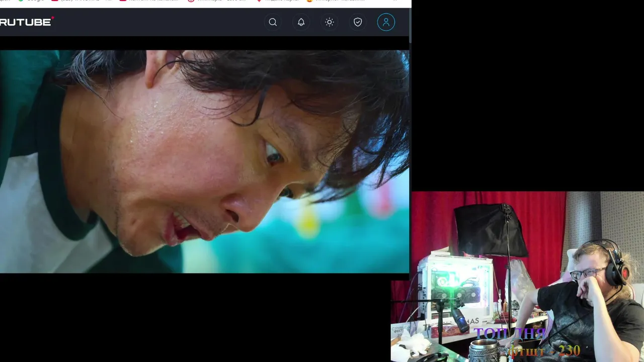
Task: Toggle the light/dark theme sun icon
Action: pyautogui.click(x=330, y=22)
